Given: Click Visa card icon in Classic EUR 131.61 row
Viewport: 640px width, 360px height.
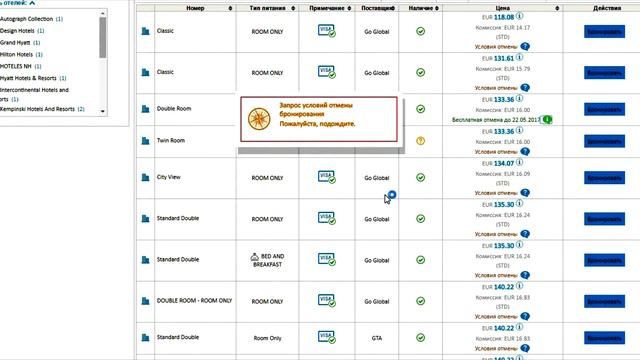Looking at the screenshot, I should click(x=327, y=72).
